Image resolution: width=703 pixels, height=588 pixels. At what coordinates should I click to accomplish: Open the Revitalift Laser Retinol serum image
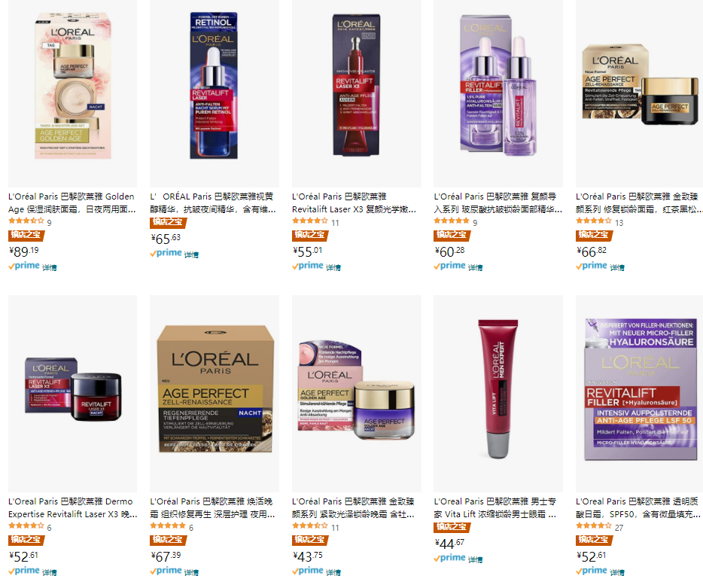(x=214, y=86)
